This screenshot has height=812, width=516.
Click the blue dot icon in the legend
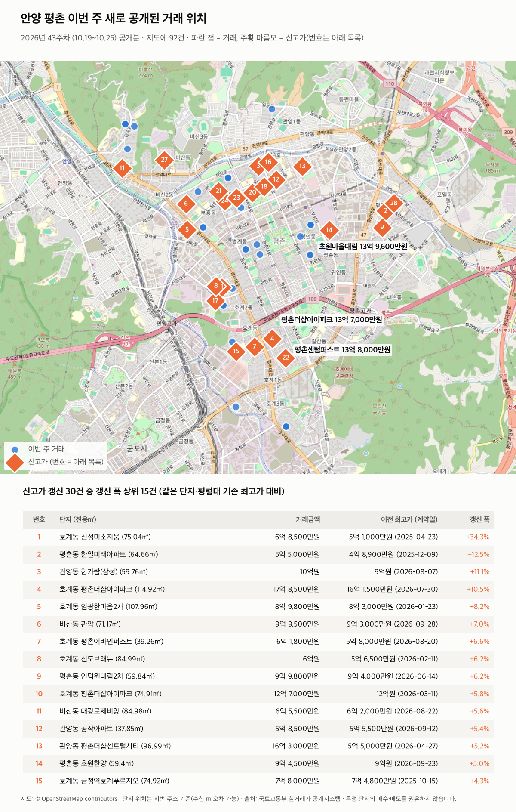15,450
